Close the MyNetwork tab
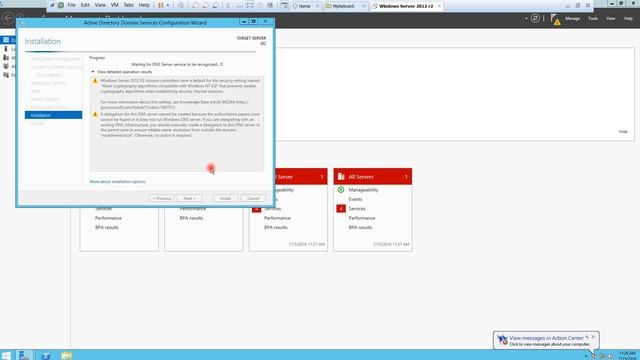This screenshot has width=640, height=360. [363, 6]
